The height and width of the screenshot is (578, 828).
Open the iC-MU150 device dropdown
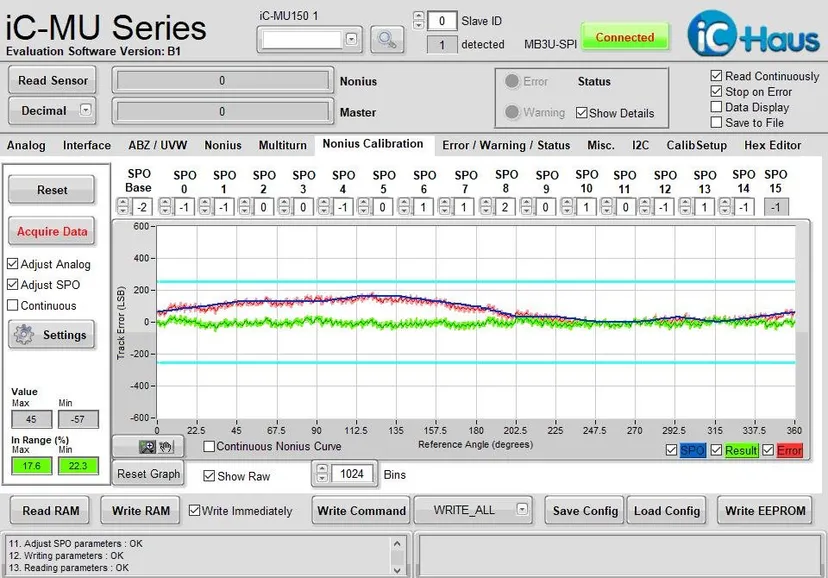351,39
